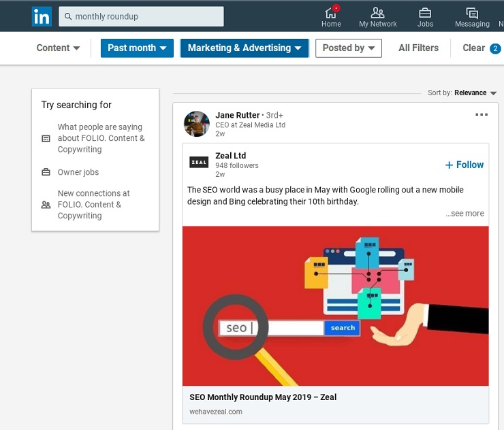
Task: Open the Posted by filter dropdown
Action: click(349, 48)
